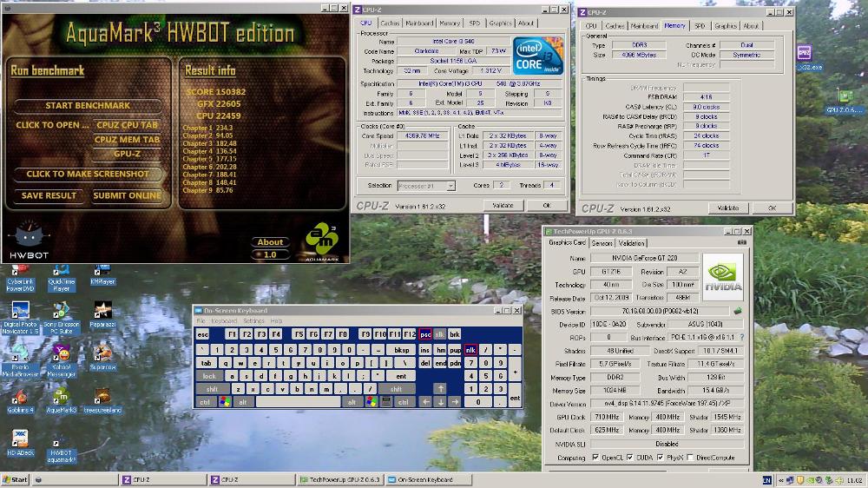The width and height of the screenshot is (868, 488).
Task: Switch to Mainboard tab in left CPU-Z
Action: (x=419, y=23)
